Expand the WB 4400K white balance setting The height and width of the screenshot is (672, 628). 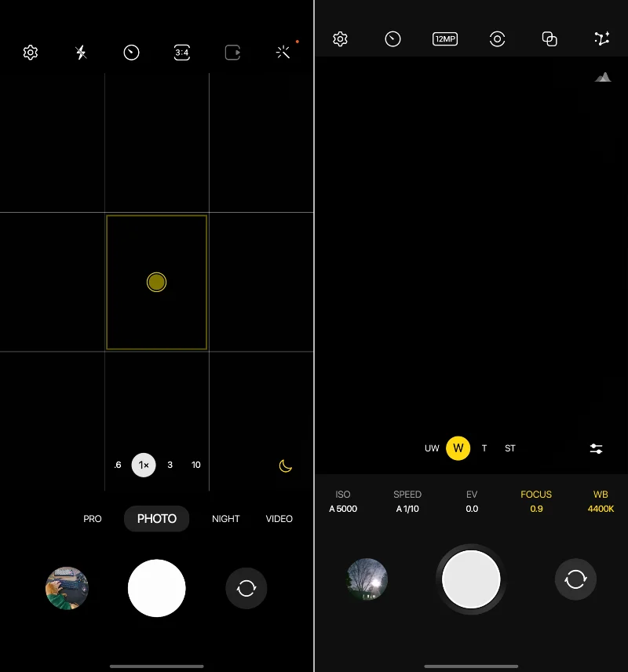[601, 502]
